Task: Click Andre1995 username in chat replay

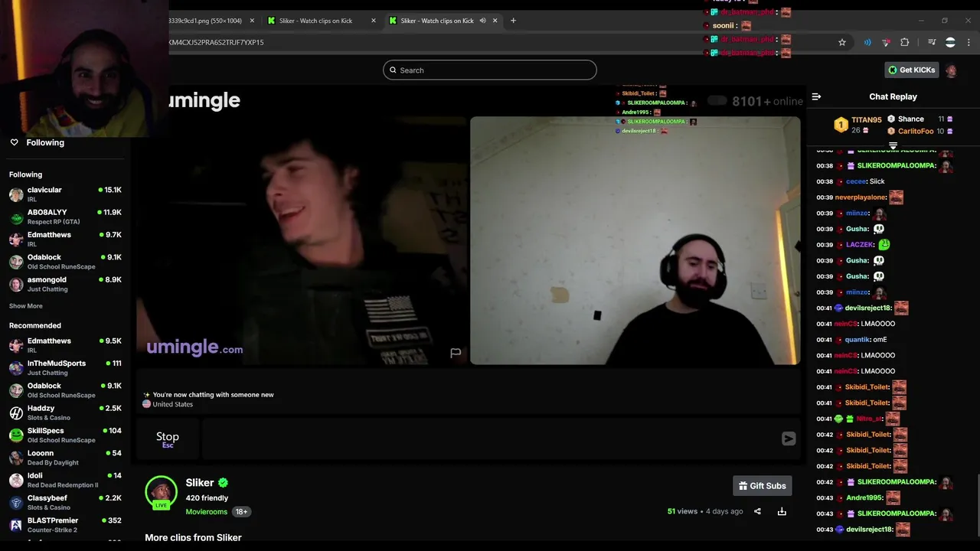Action: pos(865,497)
